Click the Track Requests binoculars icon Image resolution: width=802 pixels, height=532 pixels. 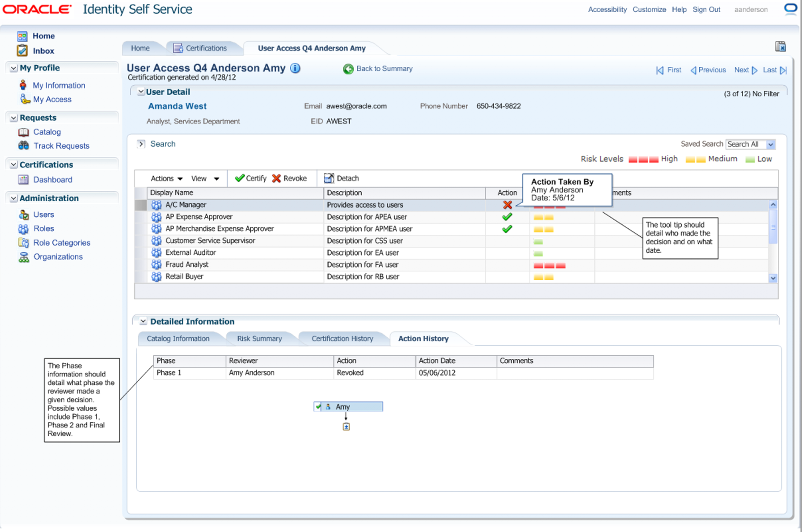click(x=23, y=146)
